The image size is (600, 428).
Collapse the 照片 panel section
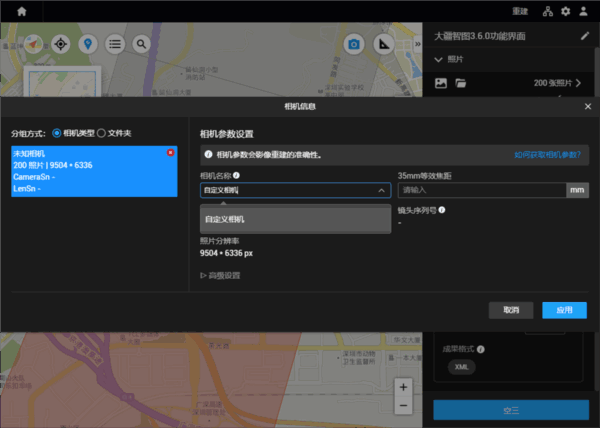pyautogui.click(x=439, y=60)
